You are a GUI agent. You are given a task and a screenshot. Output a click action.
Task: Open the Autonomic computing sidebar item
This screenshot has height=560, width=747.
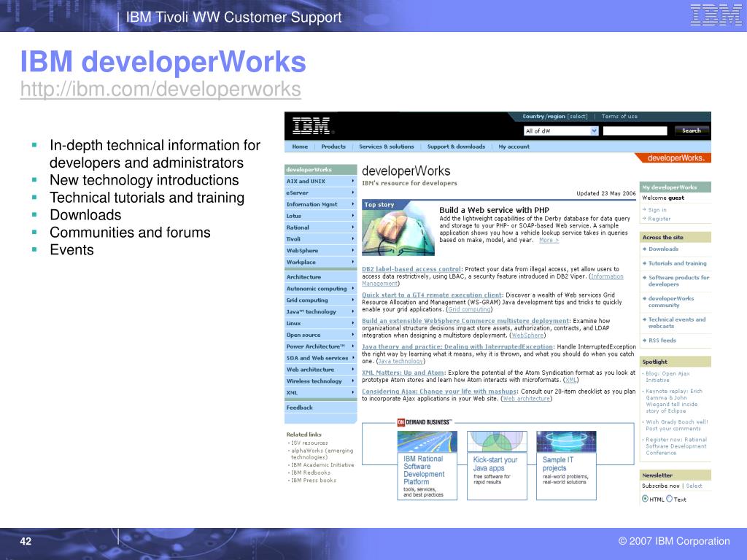coord(321,289)
